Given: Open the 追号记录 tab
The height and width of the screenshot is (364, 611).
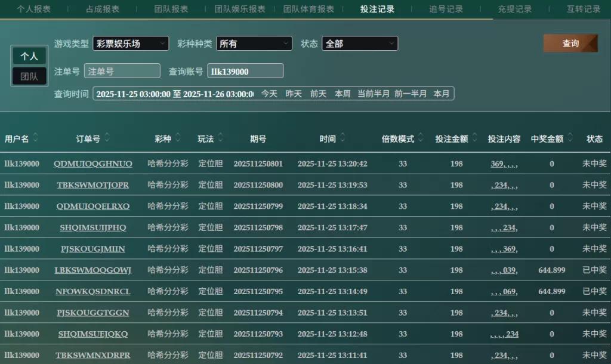Looking at the screenshot, I should coord(446,9).
